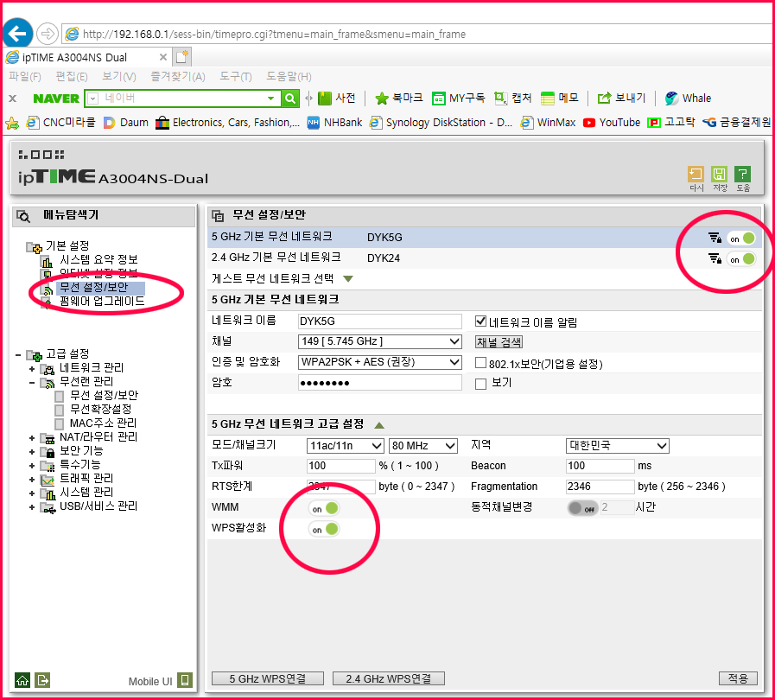Image resolution: width=775 pixels, height=700 pixels.
Task: Click the 5 GHz WPS연결 button
Action: coord(267,678)
